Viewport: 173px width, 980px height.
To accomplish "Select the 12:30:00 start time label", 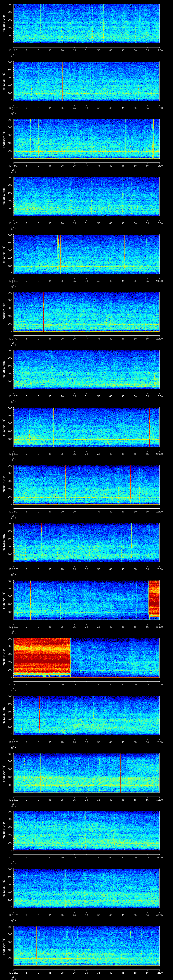I will 13,857.
